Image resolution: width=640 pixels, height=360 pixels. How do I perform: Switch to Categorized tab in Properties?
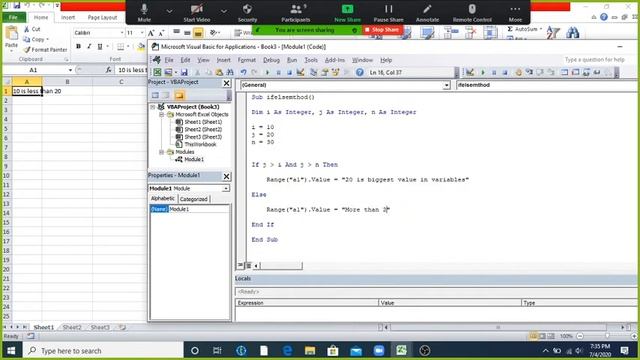tap(193, 199)
